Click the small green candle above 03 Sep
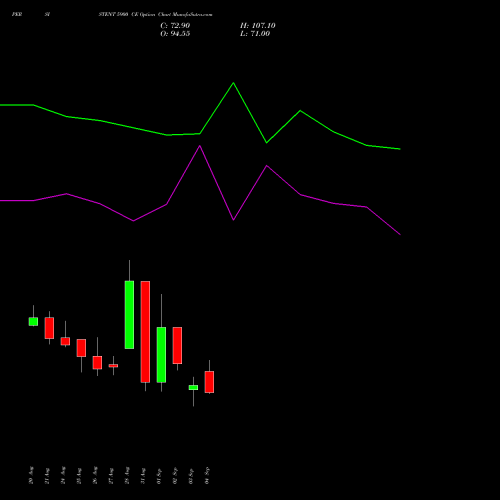 (193, 387)
